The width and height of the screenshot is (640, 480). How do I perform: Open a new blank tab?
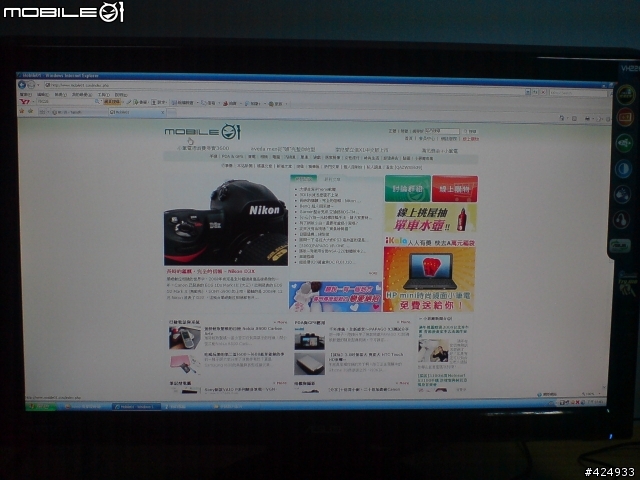click(x=172, y=112)
